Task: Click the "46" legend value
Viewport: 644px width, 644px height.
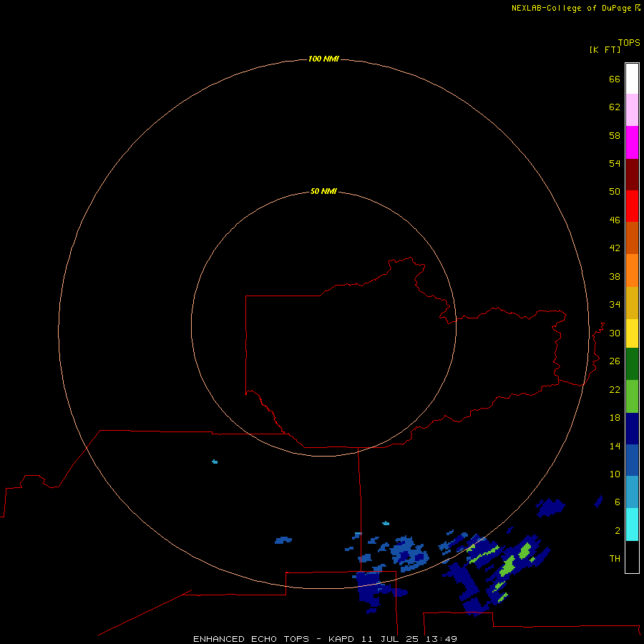Action: coord(615,220)
